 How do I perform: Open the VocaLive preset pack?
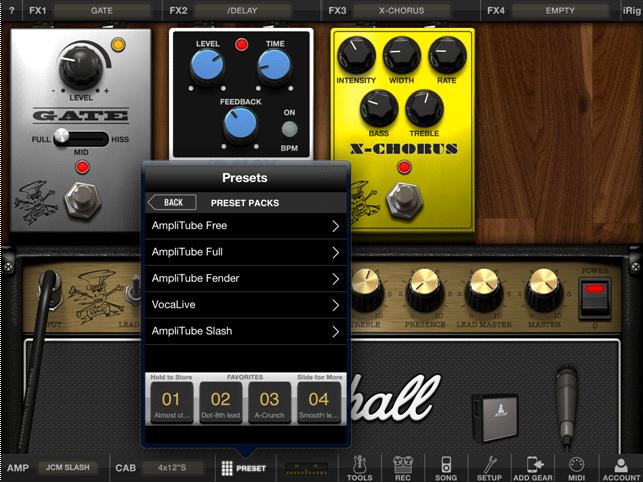245,305
